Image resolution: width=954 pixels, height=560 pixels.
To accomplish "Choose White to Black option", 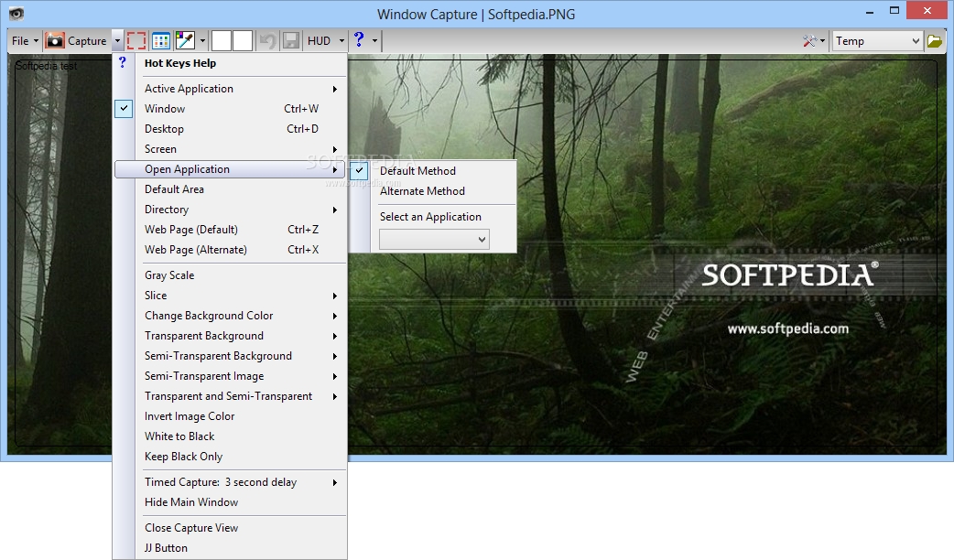I will pos(231,436).
